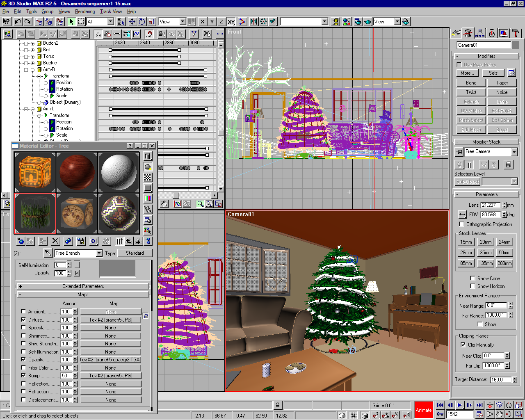Click the Render Scene teapot icon
The width and height of the screenshot is (525, 420).
click(x=358, y=22)
